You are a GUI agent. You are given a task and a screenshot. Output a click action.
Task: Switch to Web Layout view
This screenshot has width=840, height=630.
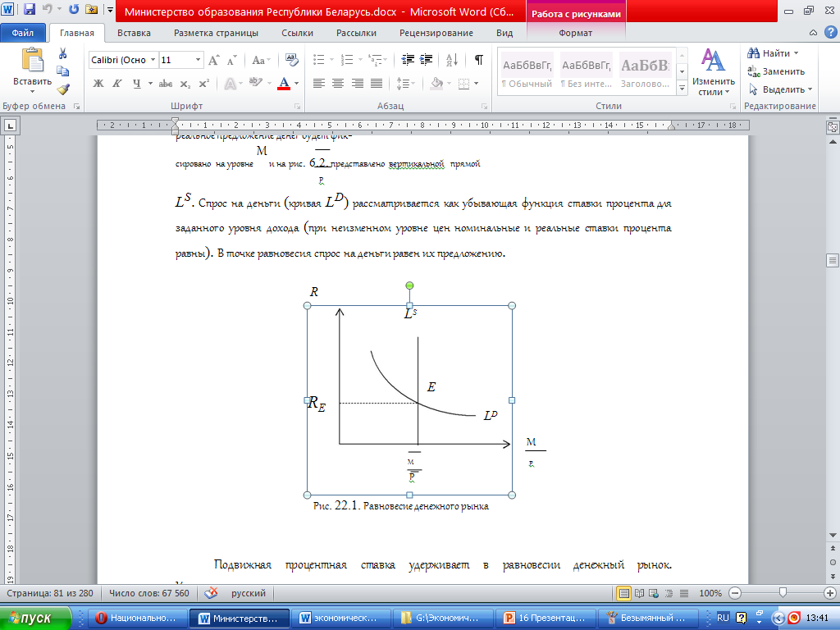click(x=654, y=594)
